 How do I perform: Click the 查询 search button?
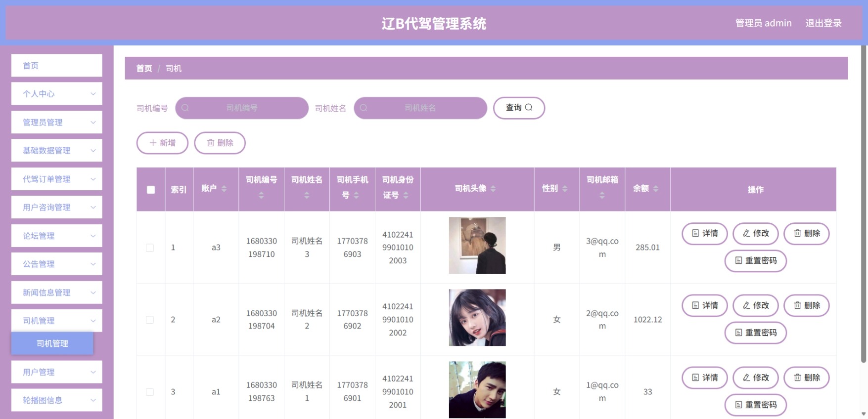[x=519, y=108]
